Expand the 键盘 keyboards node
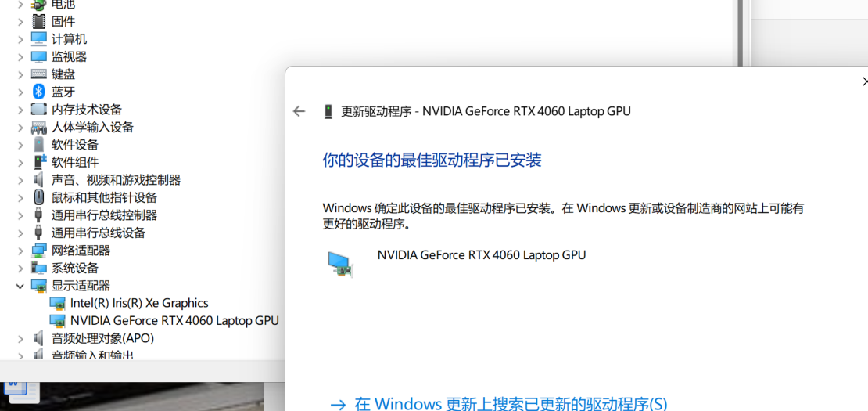This screenshot has width=868, height=411. pos(20,74)
